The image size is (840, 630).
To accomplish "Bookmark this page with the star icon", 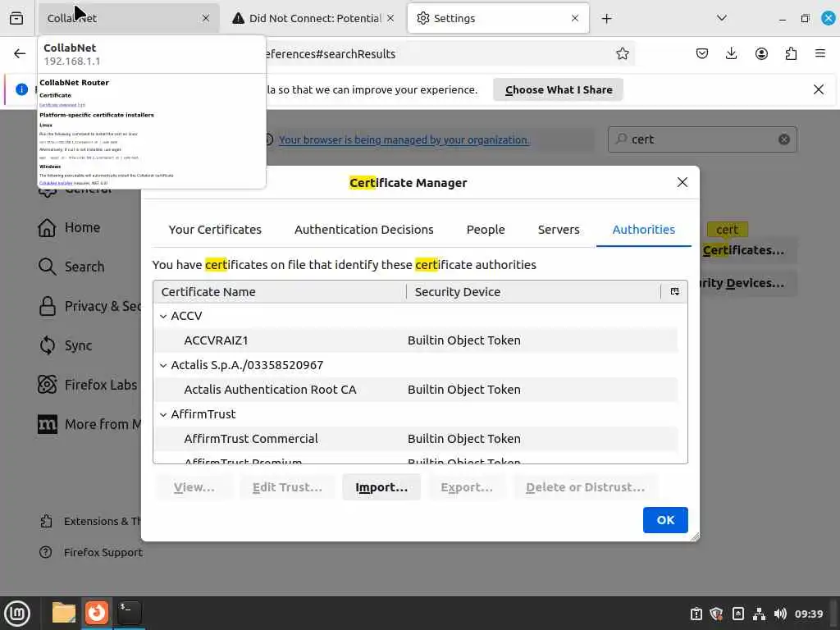I will 622,53.
